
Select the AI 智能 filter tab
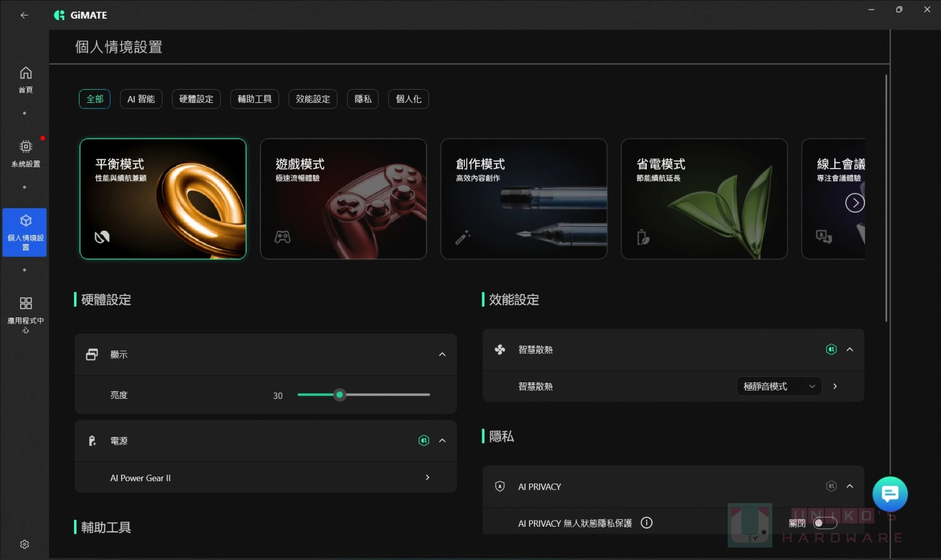(x=141, y=99)
